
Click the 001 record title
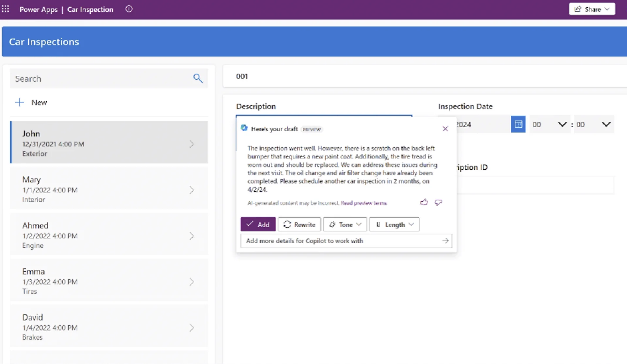pyautogui.click(x=242, y=76)
